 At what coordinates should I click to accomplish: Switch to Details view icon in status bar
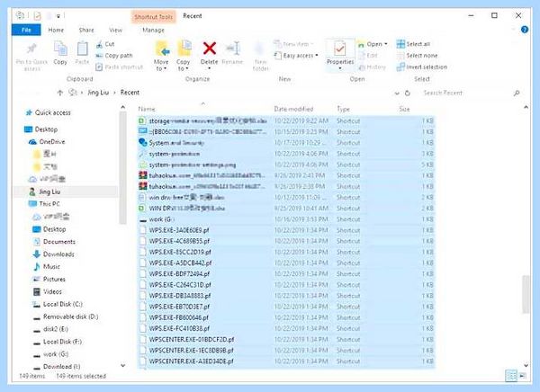[511, 376]
